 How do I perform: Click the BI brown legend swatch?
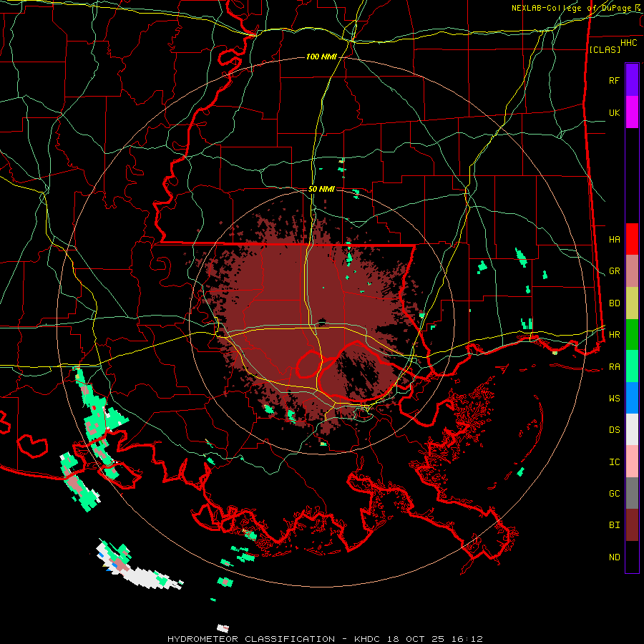(632, 525)
